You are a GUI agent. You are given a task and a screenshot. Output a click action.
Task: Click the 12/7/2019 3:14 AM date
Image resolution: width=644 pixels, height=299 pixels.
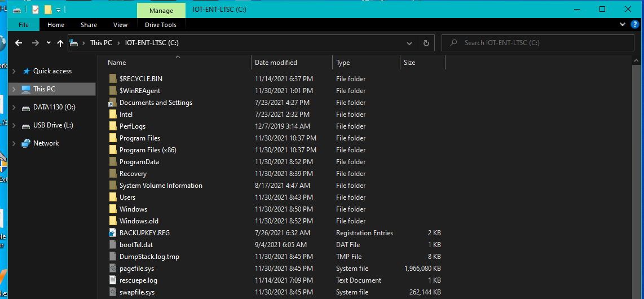[x=283, y=126]
